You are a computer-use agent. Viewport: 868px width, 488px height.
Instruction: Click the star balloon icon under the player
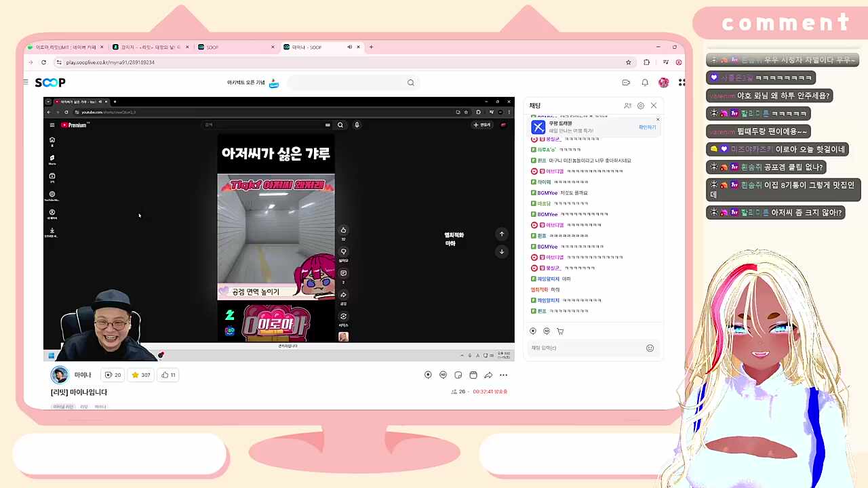(428, 375)
